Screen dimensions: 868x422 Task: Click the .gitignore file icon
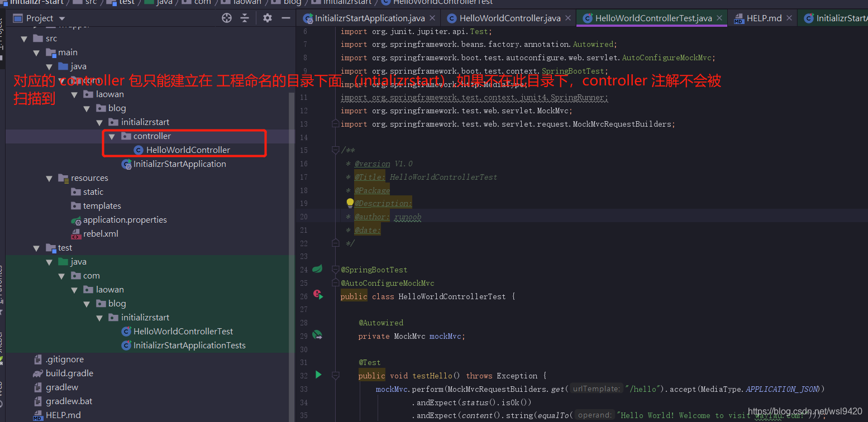point(39,359)
